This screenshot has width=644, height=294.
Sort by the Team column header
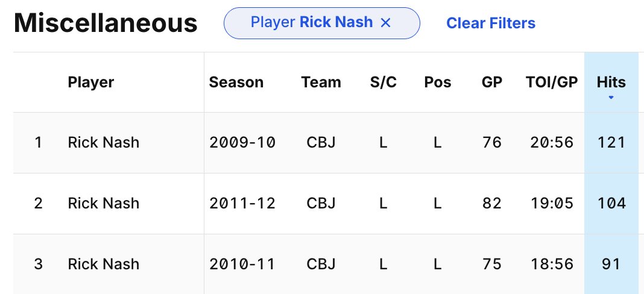point(321,82)
